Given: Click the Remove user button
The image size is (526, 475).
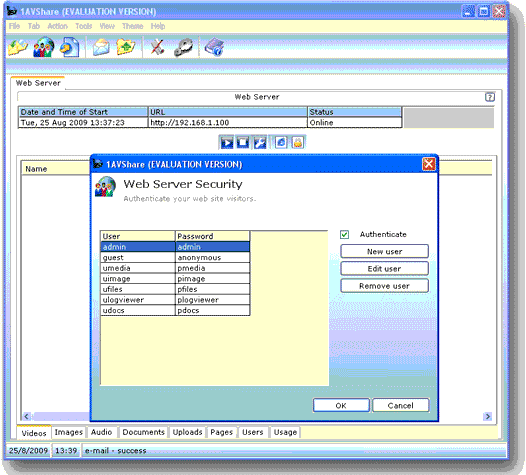Looking at the screenshot, I should coord(384,286).
